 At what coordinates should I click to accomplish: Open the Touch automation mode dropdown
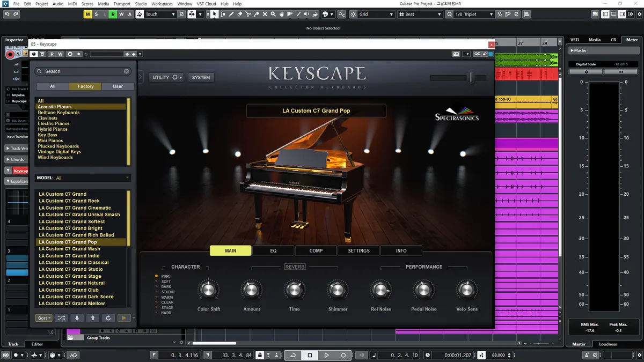click(159, 14)
